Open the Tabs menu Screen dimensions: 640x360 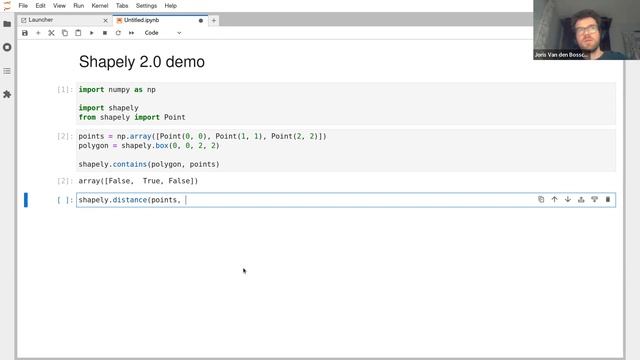122,6
